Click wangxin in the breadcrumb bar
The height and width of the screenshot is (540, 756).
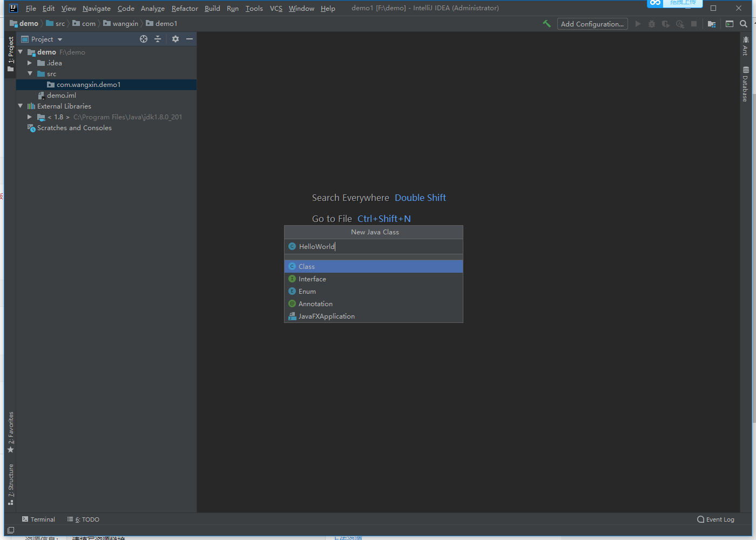coord(125,24)
